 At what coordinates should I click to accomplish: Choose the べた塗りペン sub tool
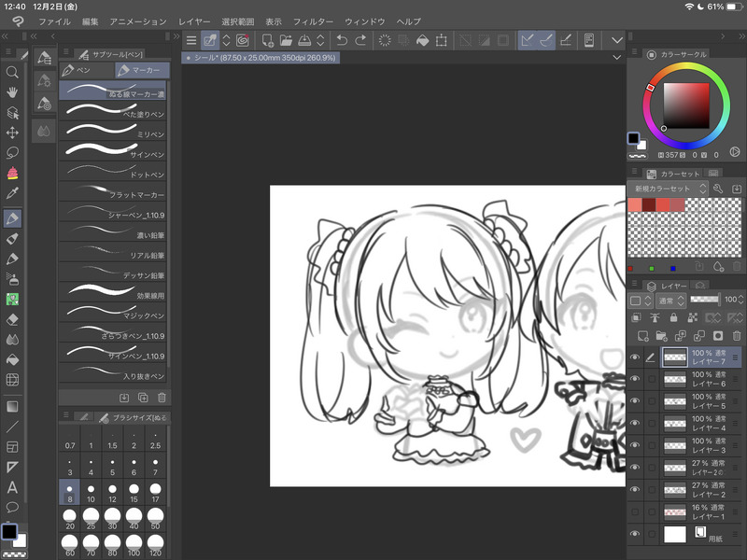(113, 111)
